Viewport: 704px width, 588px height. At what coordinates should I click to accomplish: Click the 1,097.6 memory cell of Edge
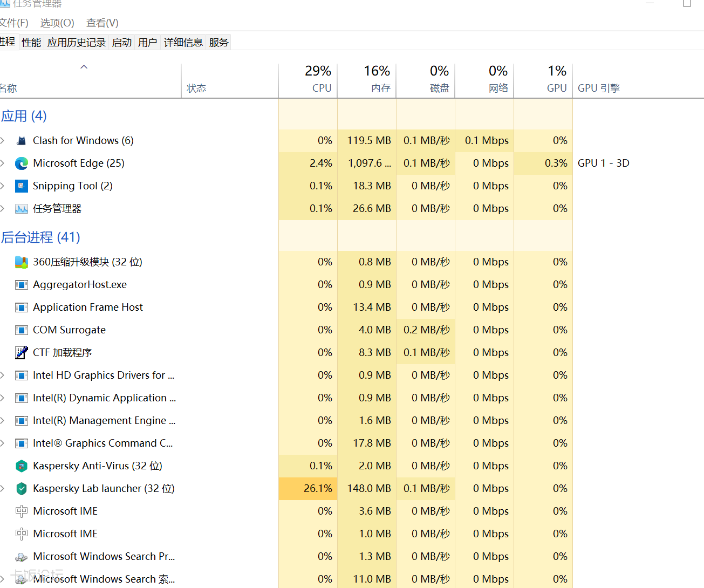pos(367,163)
